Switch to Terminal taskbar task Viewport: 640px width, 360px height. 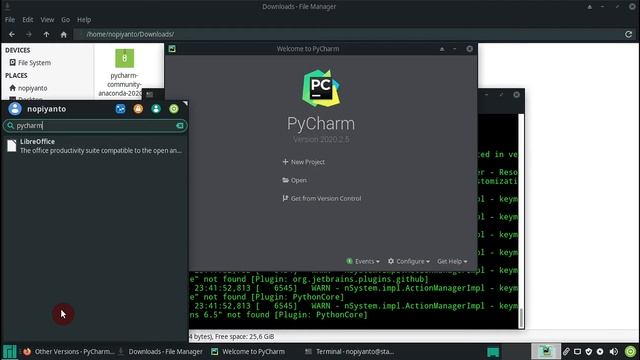click(349, 351)
